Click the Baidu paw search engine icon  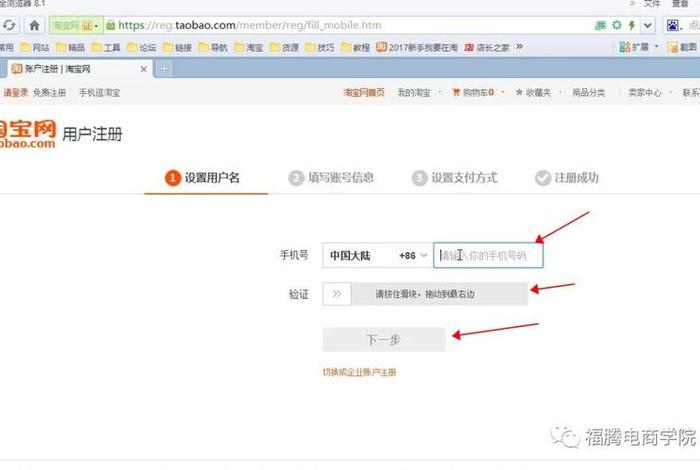[673, 25]
